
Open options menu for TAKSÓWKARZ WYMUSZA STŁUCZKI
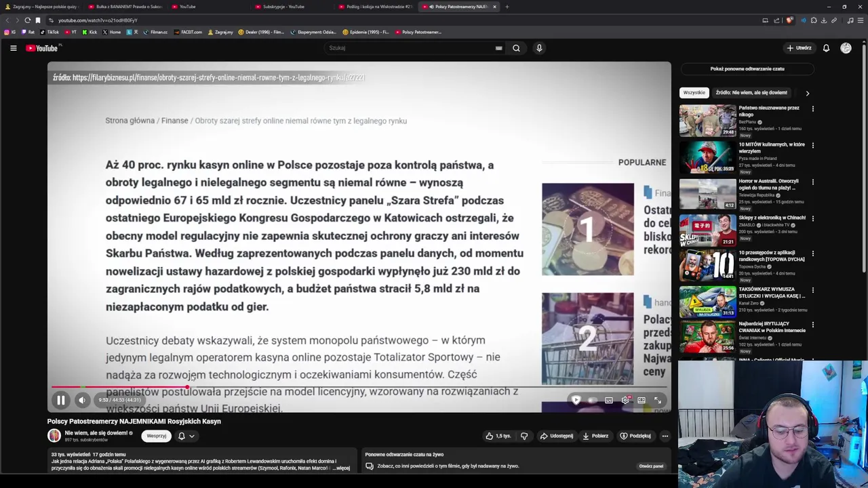click(813, 290)
